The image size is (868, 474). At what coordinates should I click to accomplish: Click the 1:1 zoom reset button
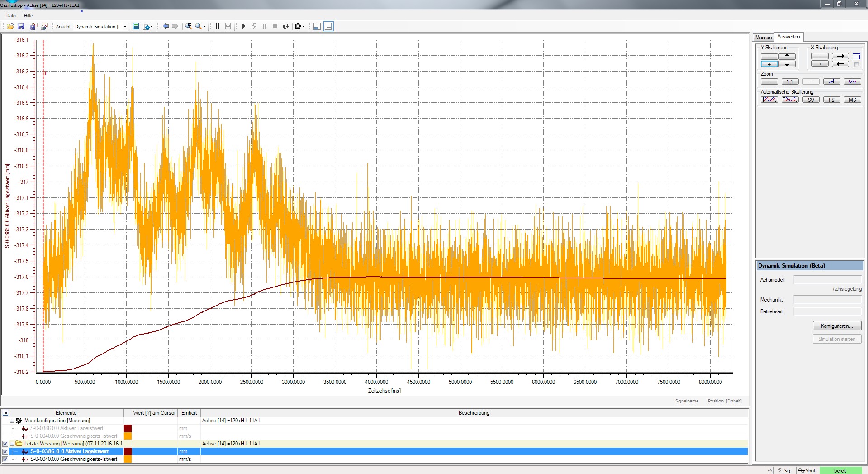790,81
